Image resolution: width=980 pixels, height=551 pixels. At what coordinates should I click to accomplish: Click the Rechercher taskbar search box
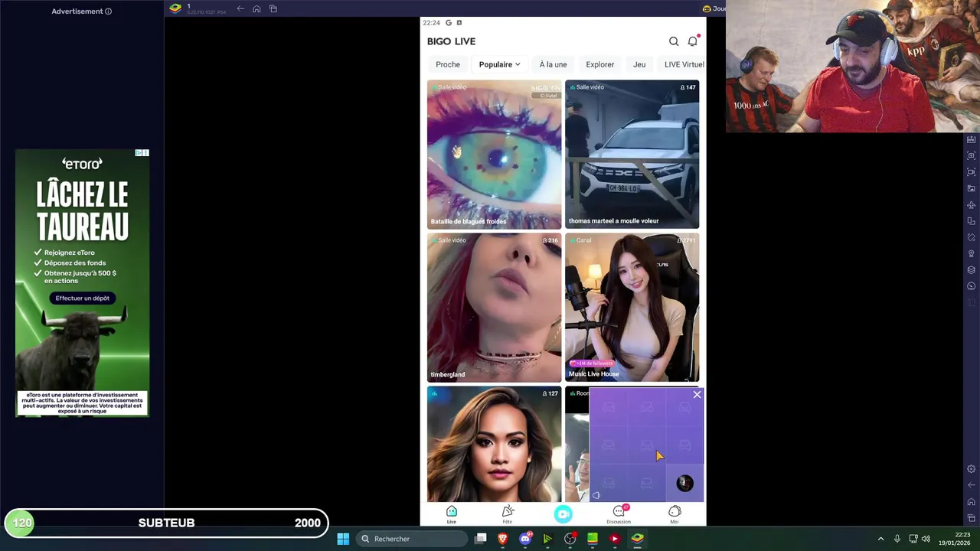point(412,539)
